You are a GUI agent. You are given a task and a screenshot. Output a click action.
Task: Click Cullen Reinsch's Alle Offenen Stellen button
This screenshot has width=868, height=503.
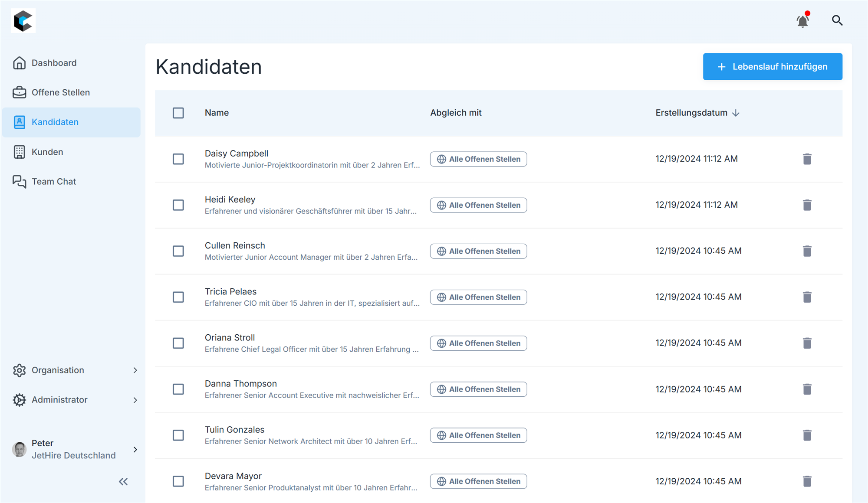tap(478, 251)
